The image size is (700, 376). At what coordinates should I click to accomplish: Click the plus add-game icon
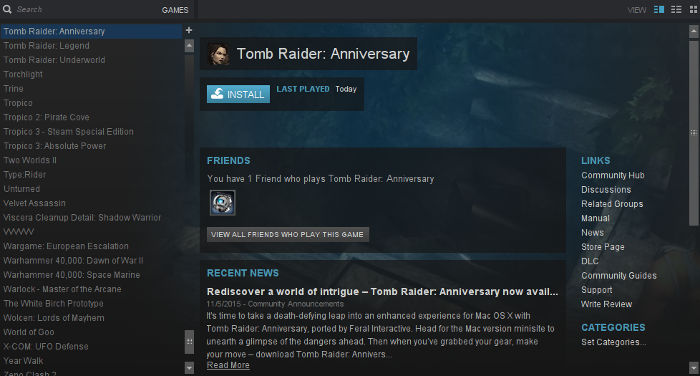189,30
